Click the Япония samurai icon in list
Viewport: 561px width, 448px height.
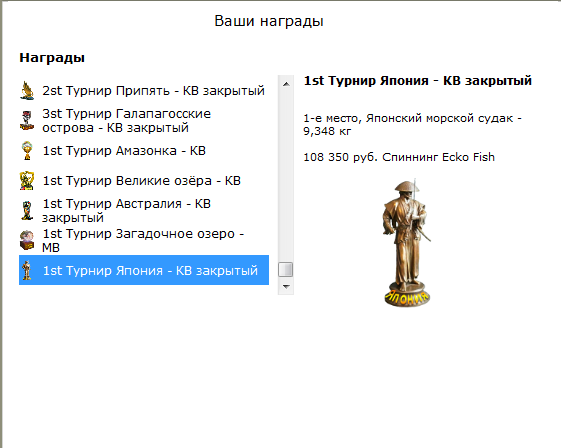pyautogui.click(x=26, y=270)
